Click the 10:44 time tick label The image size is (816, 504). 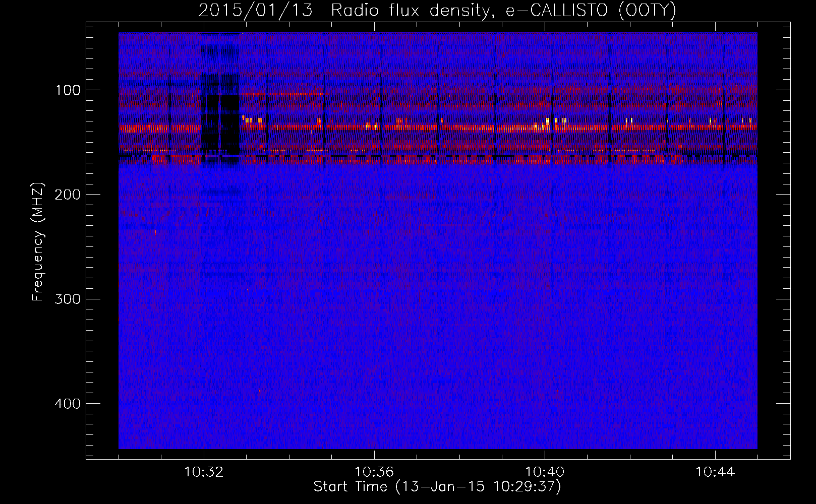click(x=715, y=472)
